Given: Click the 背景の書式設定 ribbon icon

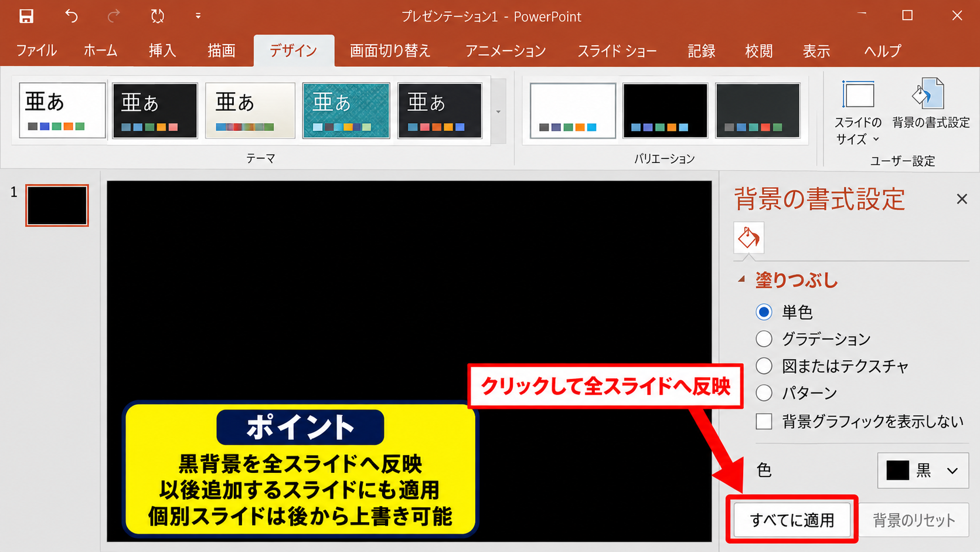Looking at the screenshot, I should click(931, 104).
